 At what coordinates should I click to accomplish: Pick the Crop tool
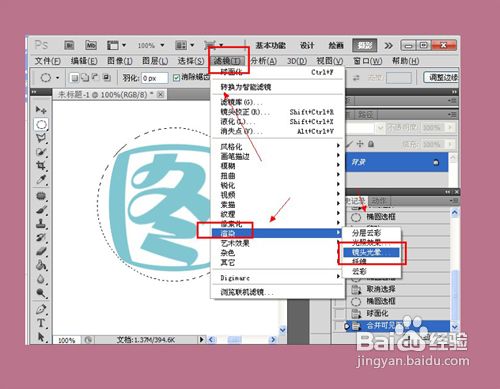[x=41, y=165]
